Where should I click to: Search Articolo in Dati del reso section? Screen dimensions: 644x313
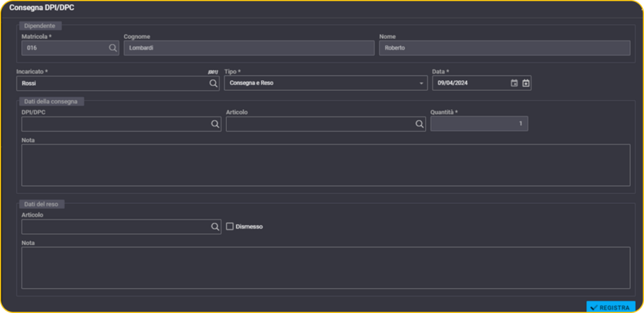[215, 227]
